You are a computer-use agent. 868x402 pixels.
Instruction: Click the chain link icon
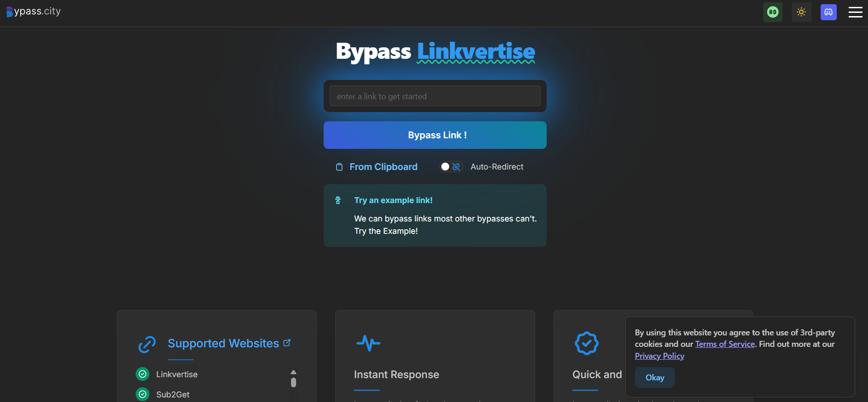[147, 344]
